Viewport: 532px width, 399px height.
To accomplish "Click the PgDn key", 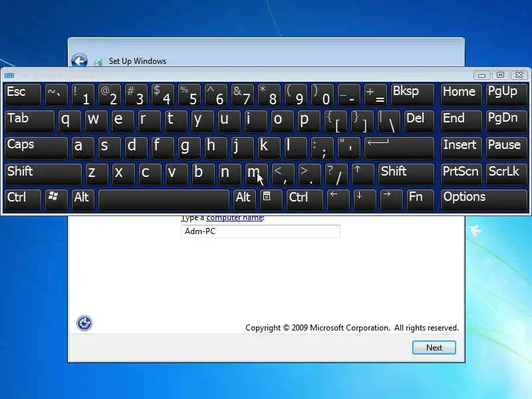I will pyautogui.click(x=507, y=121).
